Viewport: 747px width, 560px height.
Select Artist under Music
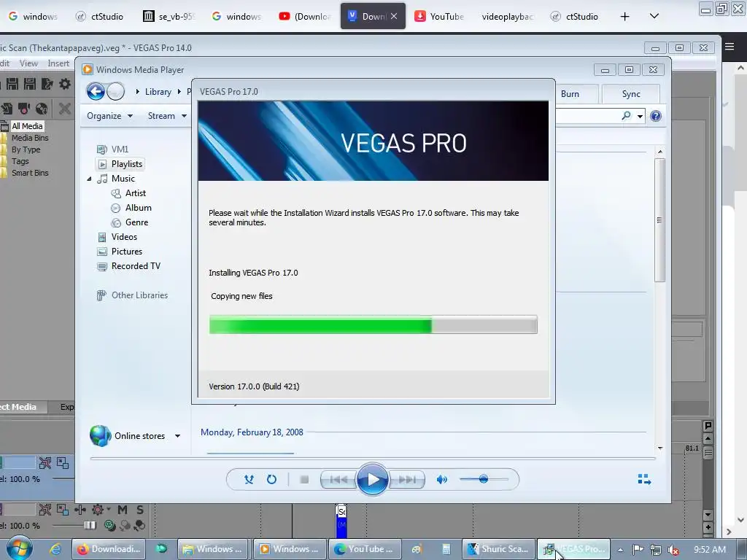tap(128, 192)
